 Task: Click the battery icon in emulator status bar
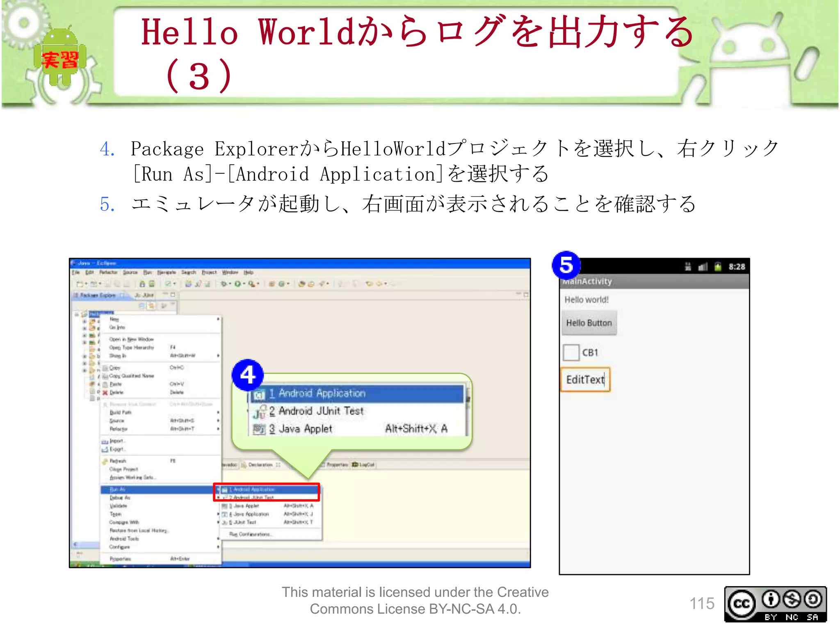point(718,267)
